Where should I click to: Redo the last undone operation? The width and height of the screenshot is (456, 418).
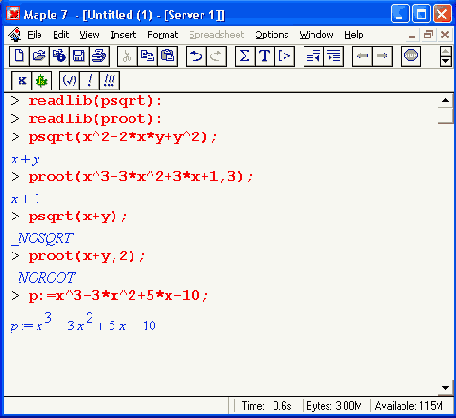click(216, 56)
